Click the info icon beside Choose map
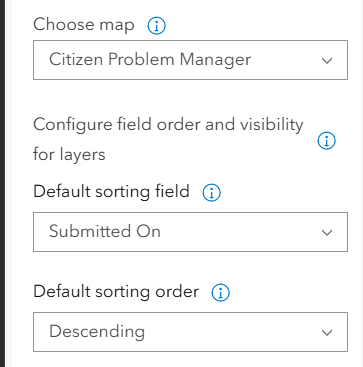Screen dimensions: 363x367 (156, 26)
